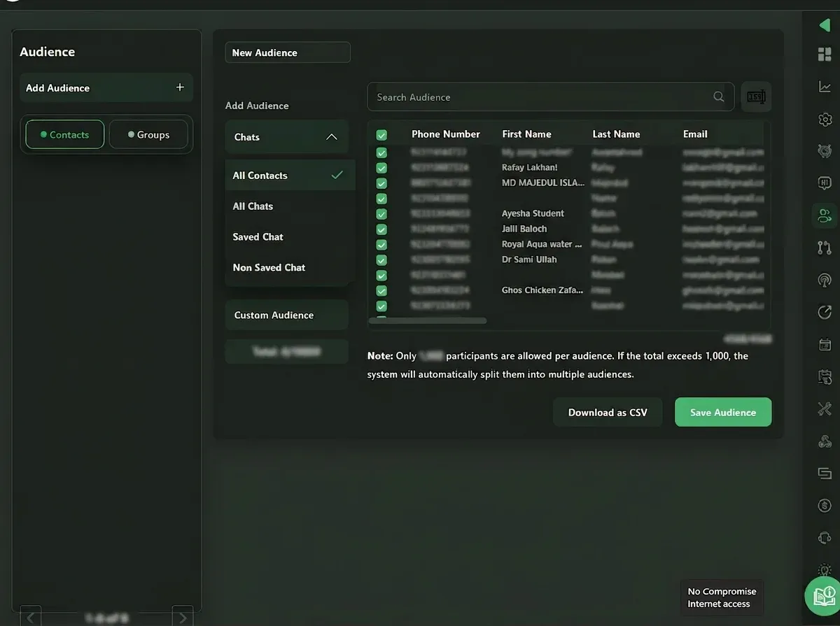Uncheck the Royal Aqua water row checkbox
This screenshot has height=626, width=840.
point(381,245)
